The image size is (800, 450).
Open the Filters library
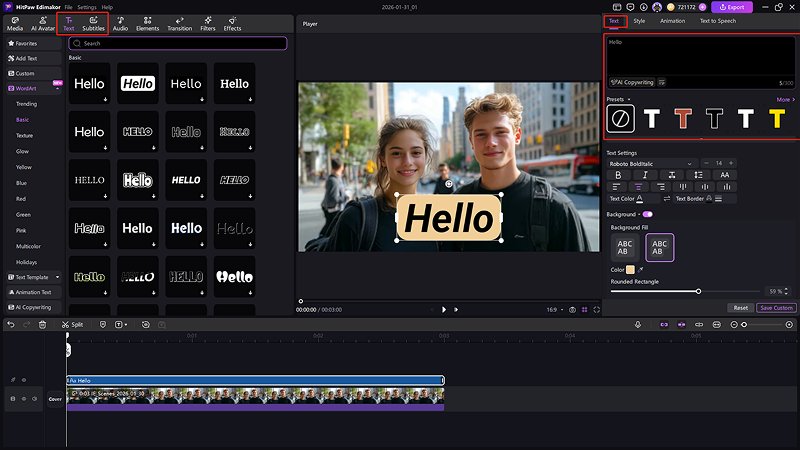208,23
